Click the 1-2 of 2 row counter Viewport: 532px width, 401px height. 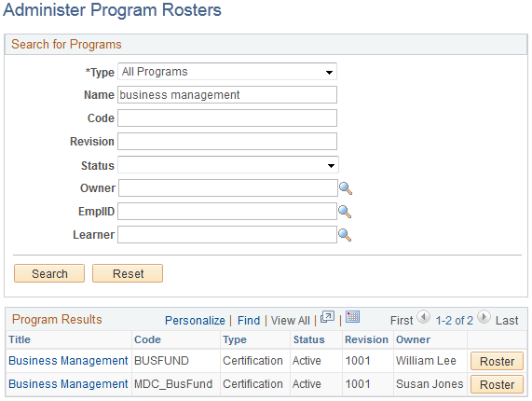coord(454,321)
